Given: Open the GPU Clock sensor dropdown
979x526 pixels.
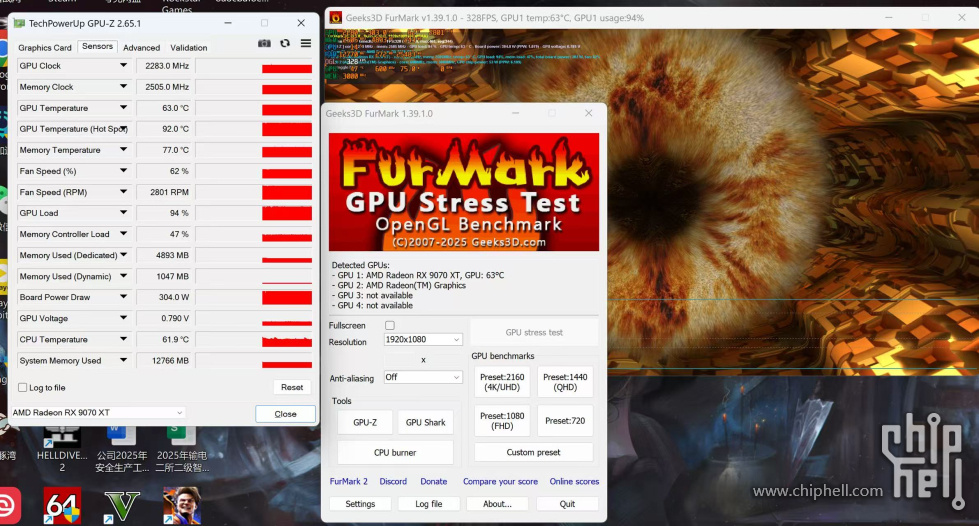Looking at the screenshot, I should (x=123, y=66).
